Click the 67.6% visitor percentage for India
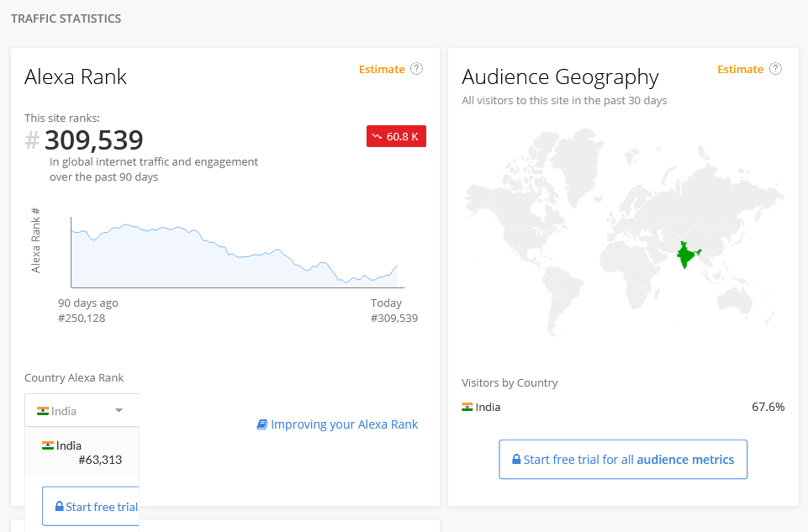808x532 pixels. tap(768, 407)
